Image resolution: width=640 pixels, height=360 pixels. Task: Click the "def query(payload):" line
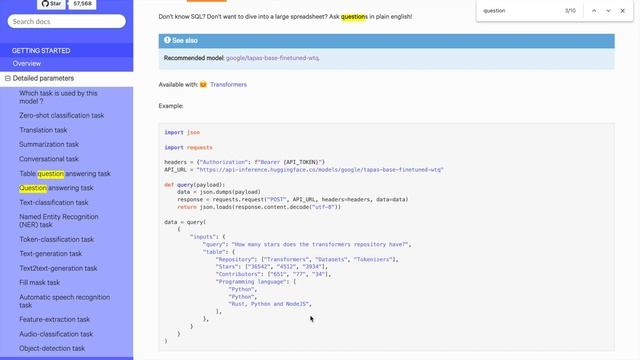(195, 184)
